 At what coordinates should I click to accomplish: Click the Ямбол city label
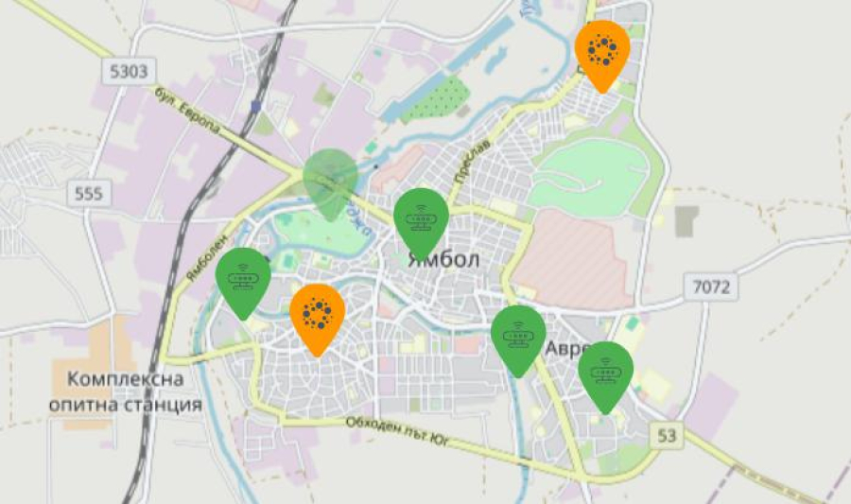pyautogui.click(x=443, y=260)
